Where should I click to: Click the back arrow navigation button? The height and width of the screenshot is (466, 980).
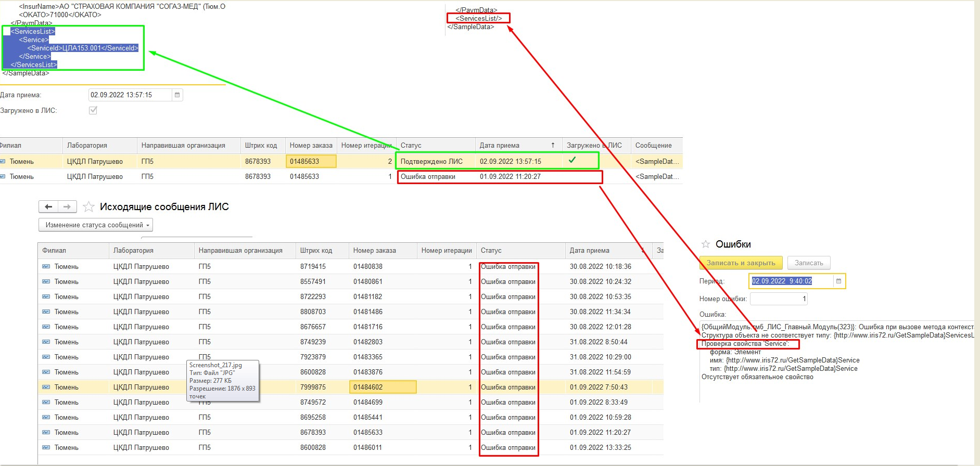(48, 207)
